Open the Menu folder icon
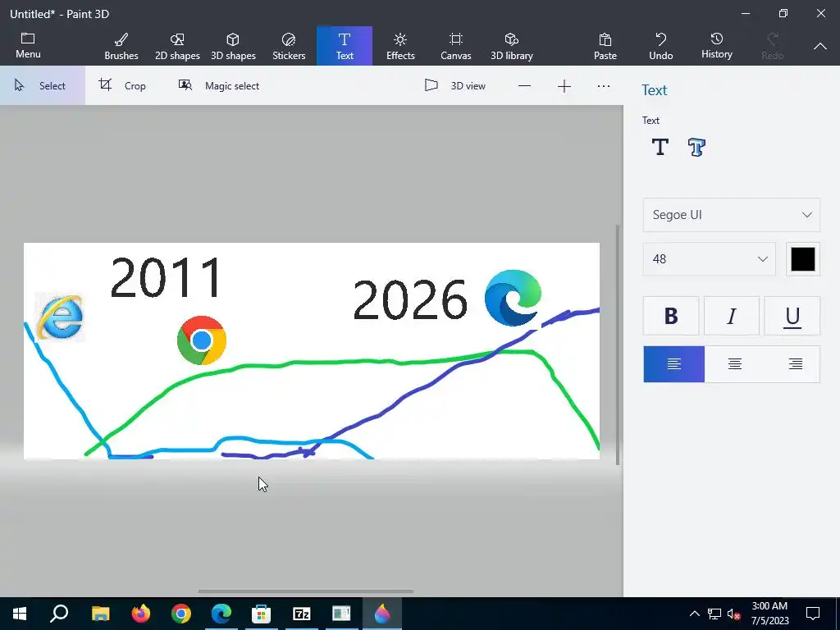The width and height of the screenshot is (840, 630). [x=28, y=46]
